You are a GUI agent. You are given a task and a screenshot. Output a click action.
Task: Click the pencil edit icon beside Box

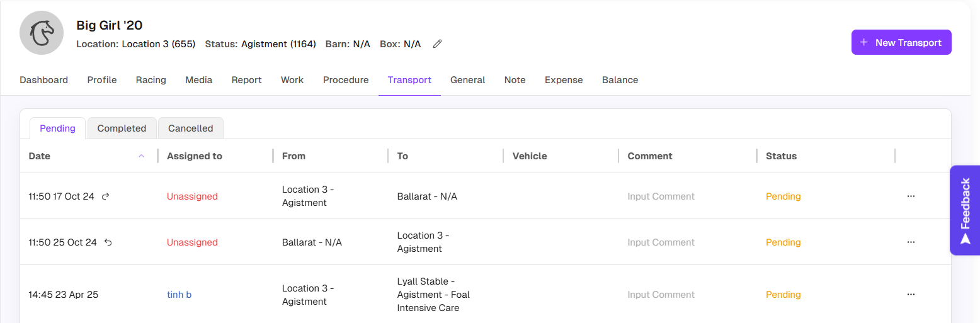tap(438, 44)
